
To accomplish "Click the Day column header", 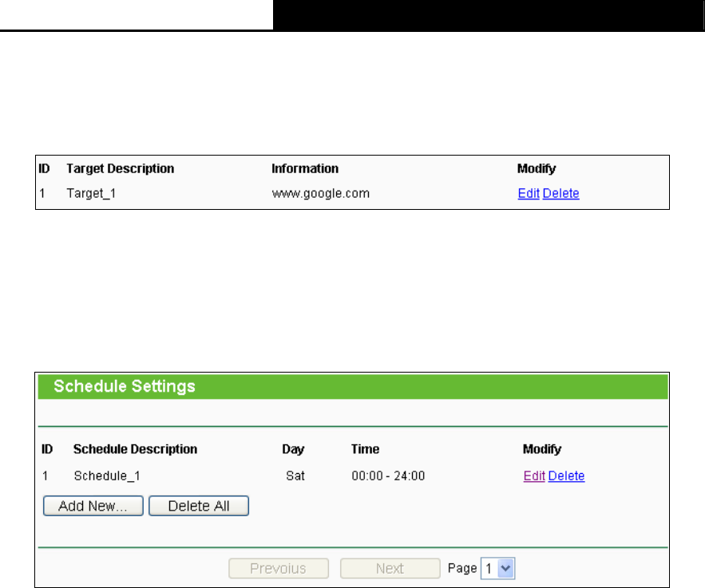I will point(293,449).
